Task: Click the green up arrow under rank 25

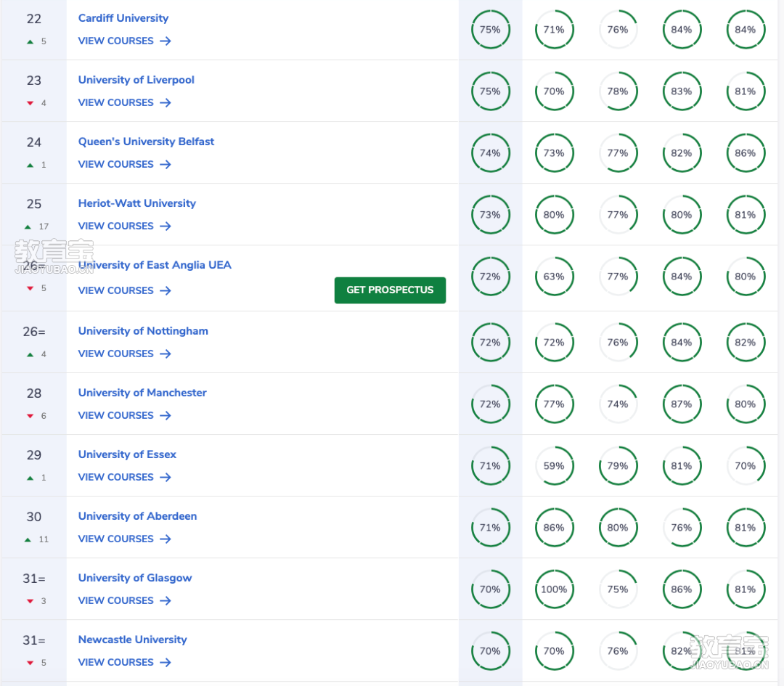Action: 28,227
